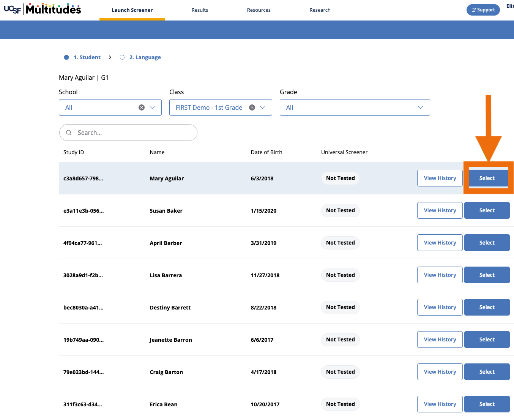Screen dimensions: 514x420
Task: View History for Jeanette Barron
Action: click(440, 339)
